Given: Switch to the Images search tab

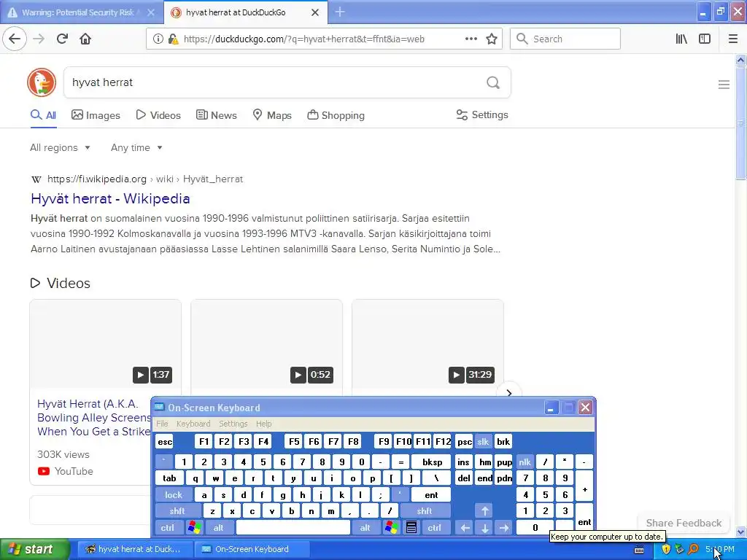Looking at the screenshot, I should tap(96, 115).
